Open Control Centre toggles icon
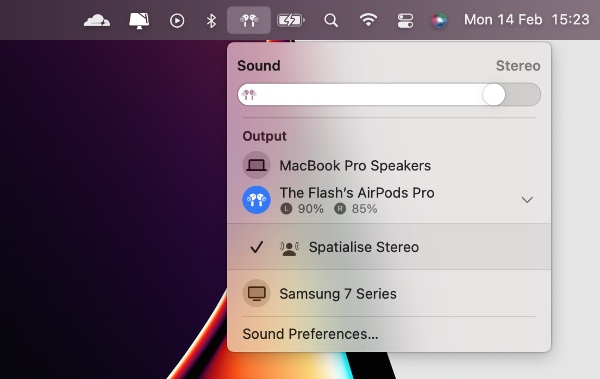This screenshot has width=600, height=379. click(x=405, y=20)
